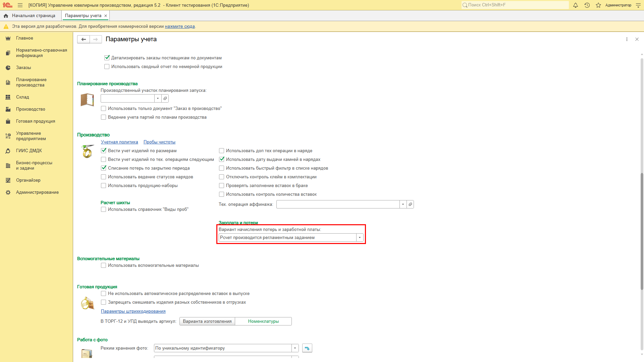This screenshot has height=362, width=644.
Task: Enable Использовать ведение статусов нарядов
Action: pos(104,177)
